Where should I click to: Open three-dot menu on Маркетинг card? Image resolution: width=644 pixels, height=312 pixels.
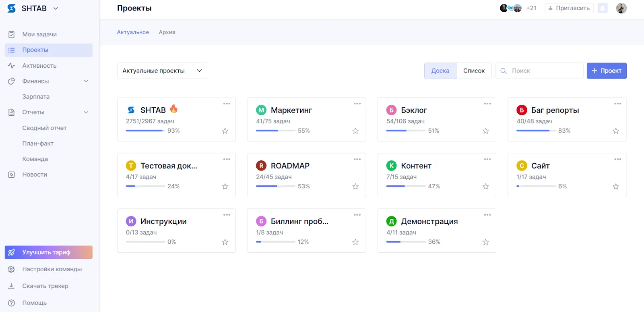357,104
